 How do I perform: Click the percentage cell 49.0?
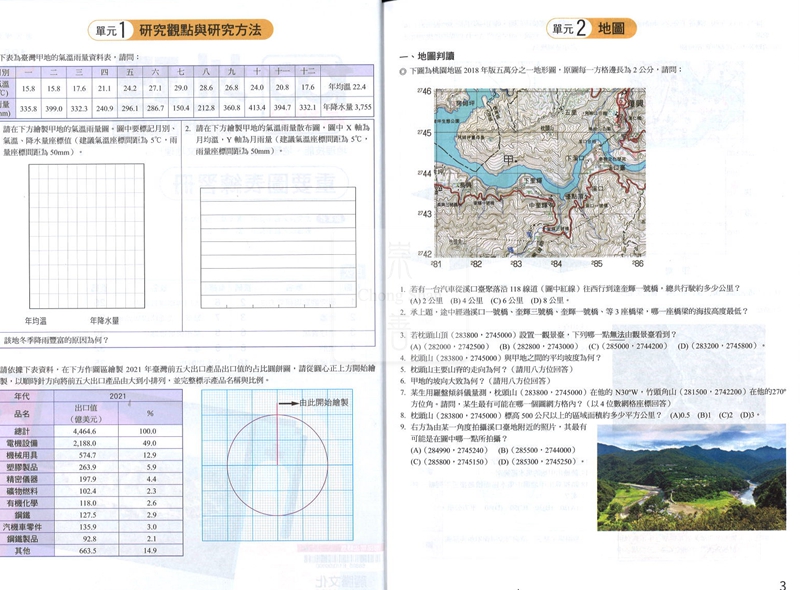click(149, 443)
